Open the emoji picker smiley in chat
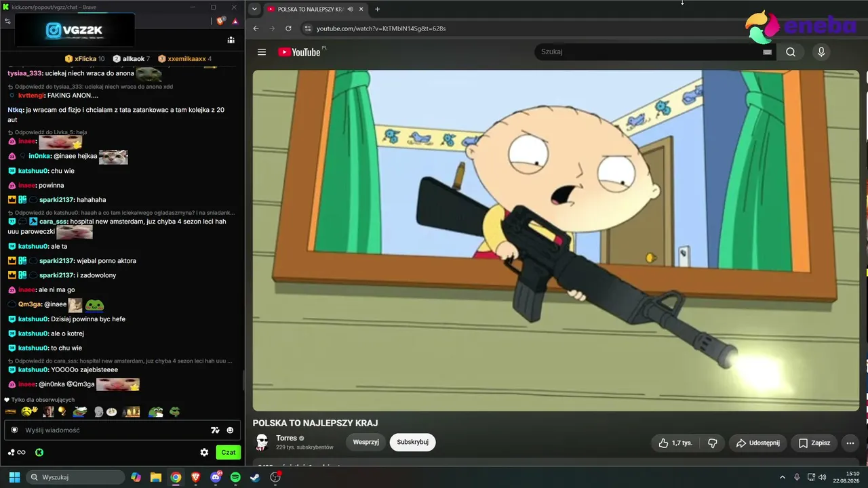 click(x=230, y=430)
